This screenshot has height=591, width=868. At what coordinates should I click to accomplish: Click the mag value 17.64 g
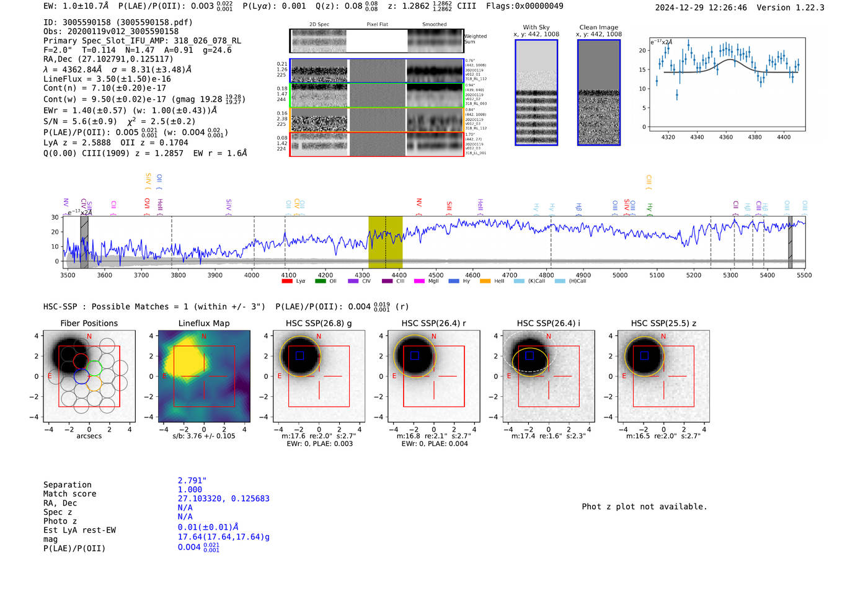tap(224, 537)
